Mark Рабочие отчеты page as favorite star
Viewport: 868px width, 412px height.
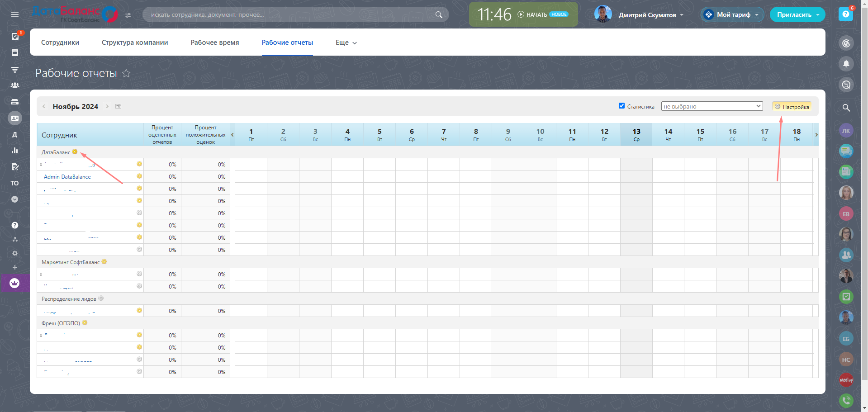coord(126,73)
